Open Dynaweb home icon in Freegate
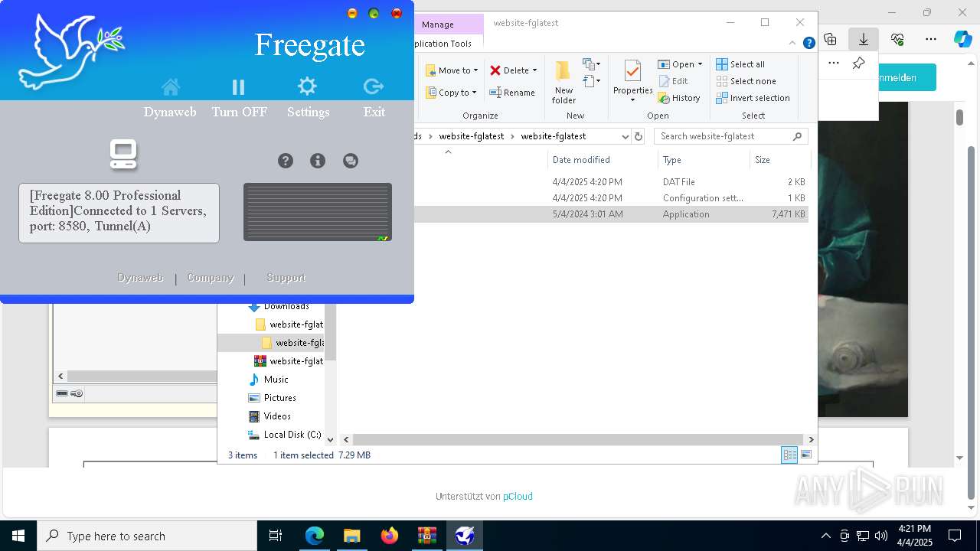980x551 pixels. (x=170, y=86)
